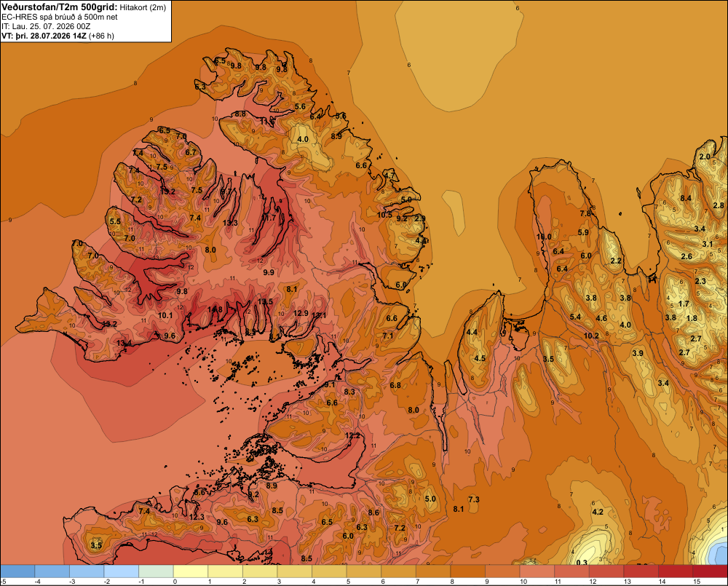Click the '5.9' temperature value
This screenshot has width=728, height=586.
tap(583, 233)
